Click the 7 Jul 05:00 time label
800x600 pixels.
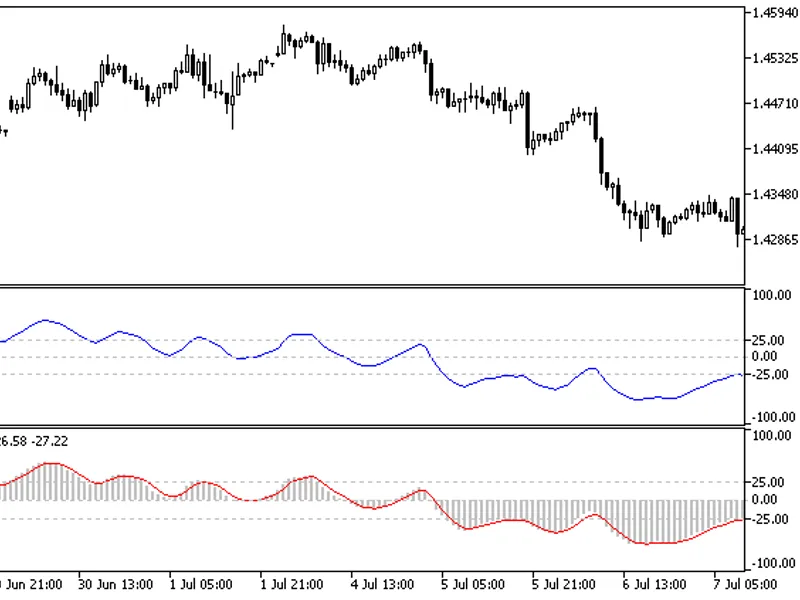[x=745, y=584]
